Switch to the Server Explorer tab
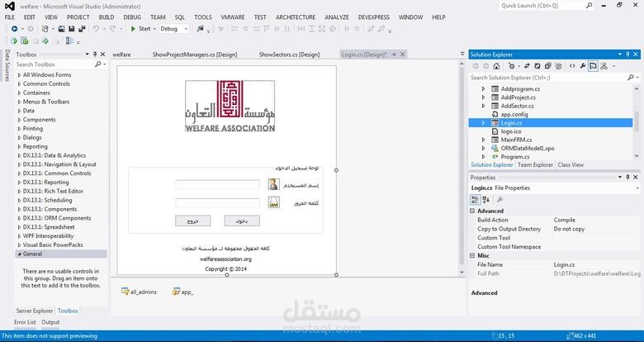Image resolution: width=644 pixels, height=342 pixels. pos(35,311)
